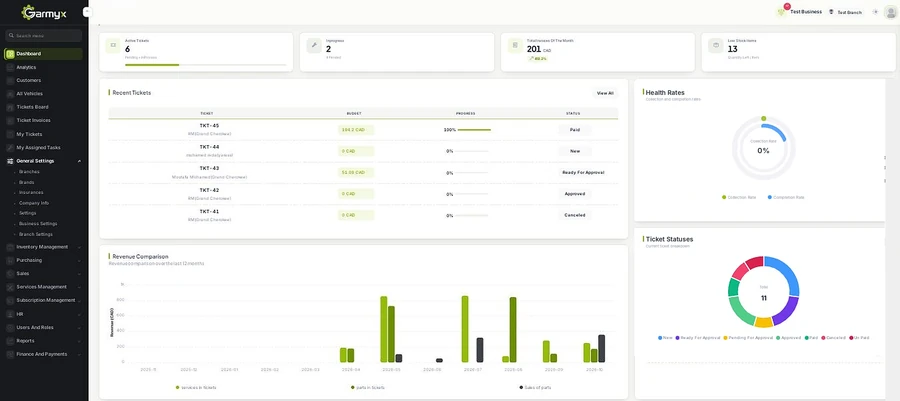The width and height of the screenshot is (900, 401).
Task: Expand Subscription Management chevron
Action: (79, 301)
